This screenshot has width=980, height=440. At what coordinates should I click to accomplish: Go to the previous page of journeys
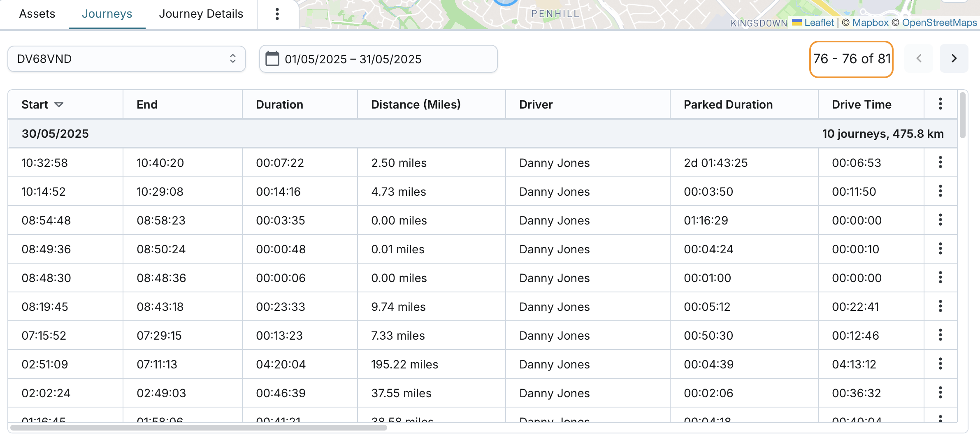[919, 59]
